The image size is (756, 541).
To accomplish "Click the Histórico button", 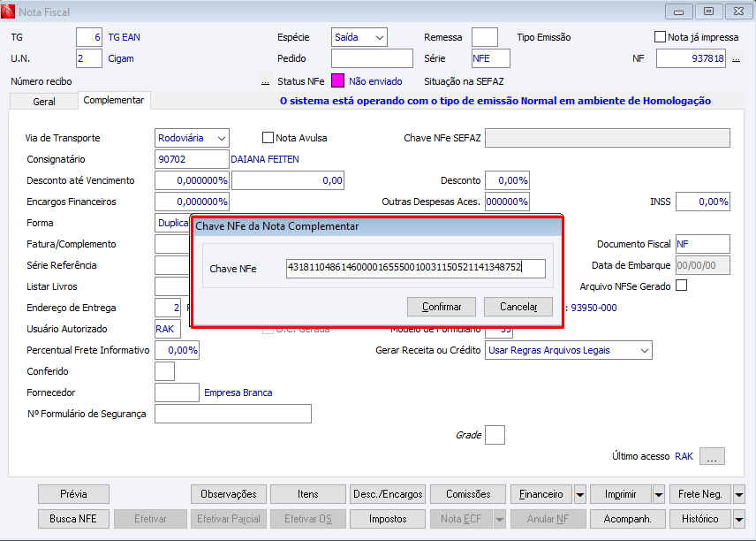I will coord(700,519).
